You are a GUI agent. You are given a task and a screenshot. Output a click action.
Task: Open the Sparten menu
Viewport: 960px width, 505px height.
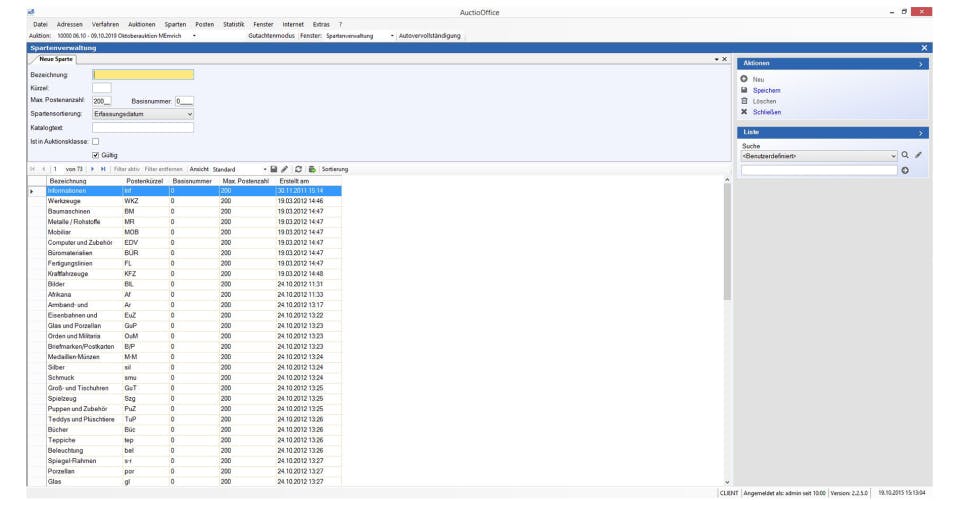[175, 24]
